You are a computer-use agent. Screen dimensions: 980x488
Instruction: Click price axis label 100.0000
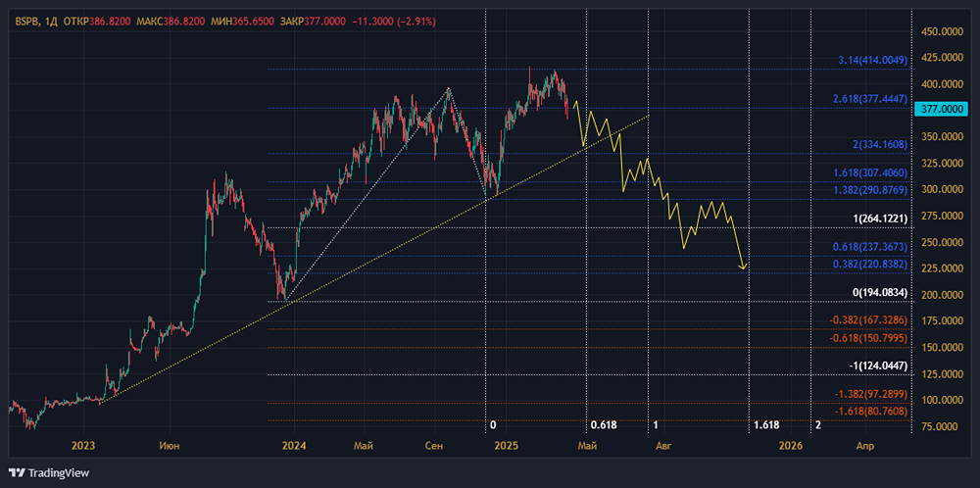(x=943, y=400)
